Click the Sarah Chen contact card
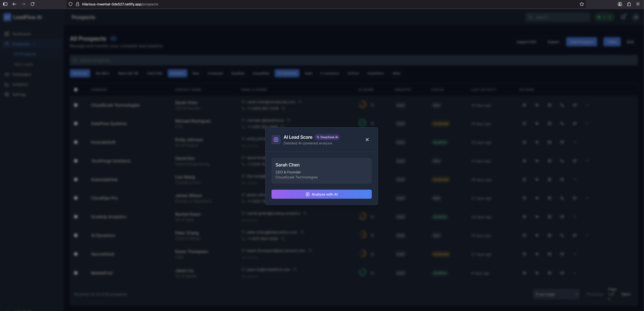 point(321,171)
